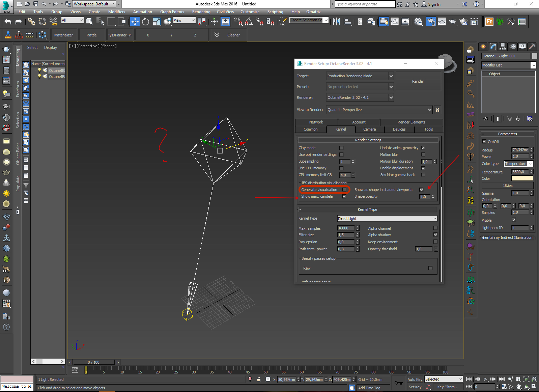Image resolution: width=539 pixels, height=392 pixels.
Task: Switch to the Camera tab
Action: (x=370, y=129)
